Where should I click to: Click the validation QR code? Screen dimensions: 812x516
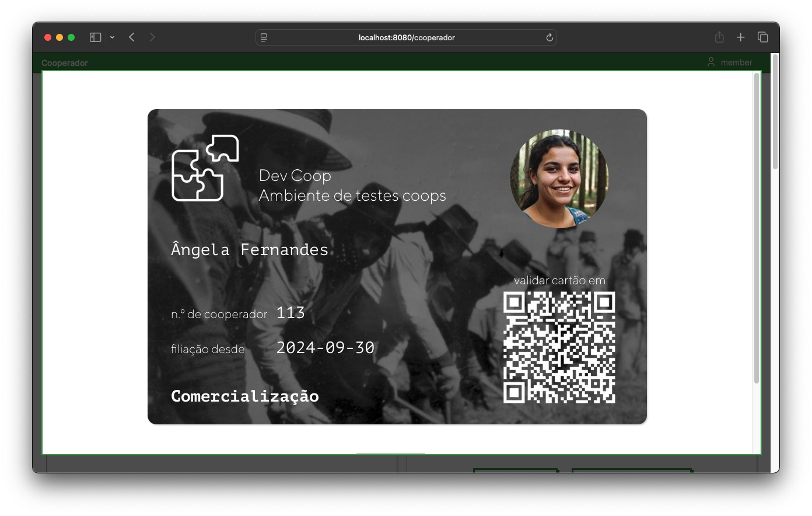[x=559, y=347]
